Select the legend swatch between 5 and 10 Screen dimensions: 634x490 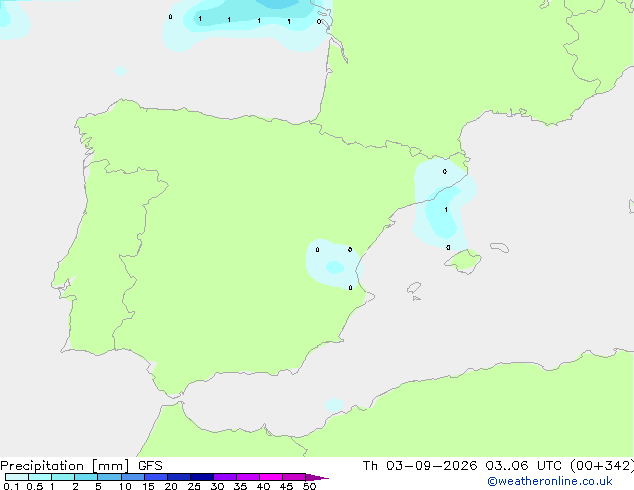click(x=109, y=477)
